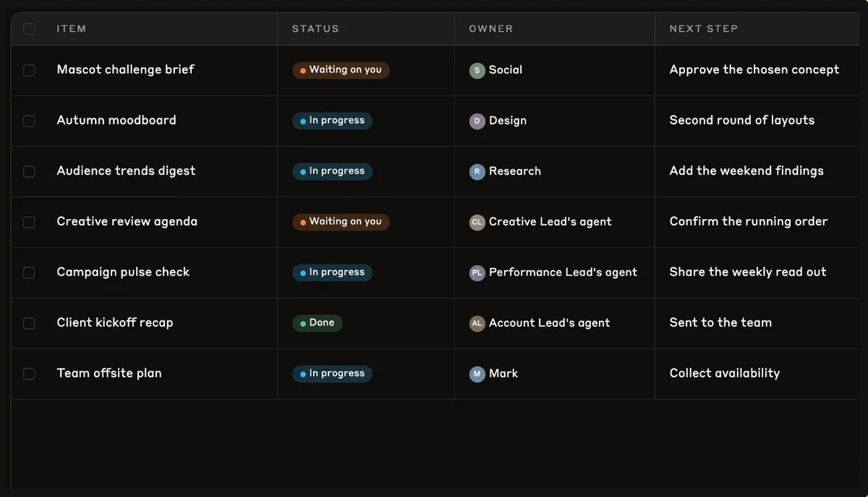The image size is (868, 497).
Task: Click 'Confirm the running order' next step
Action: 749,221
